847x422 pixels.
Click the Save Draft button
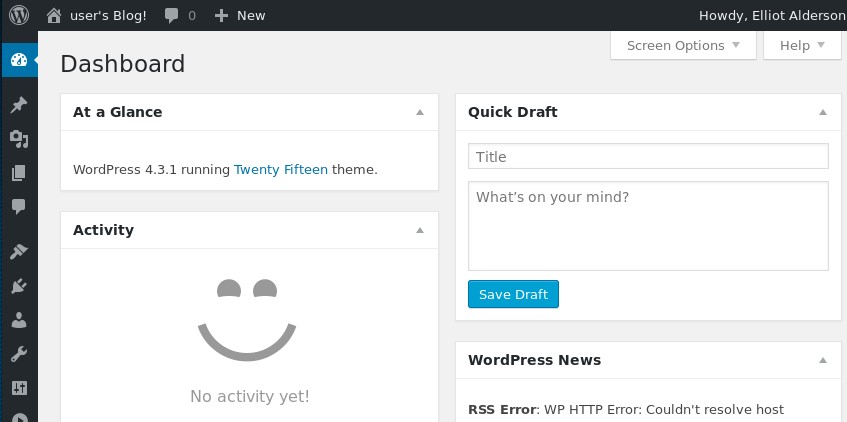(x=513, y=294)
